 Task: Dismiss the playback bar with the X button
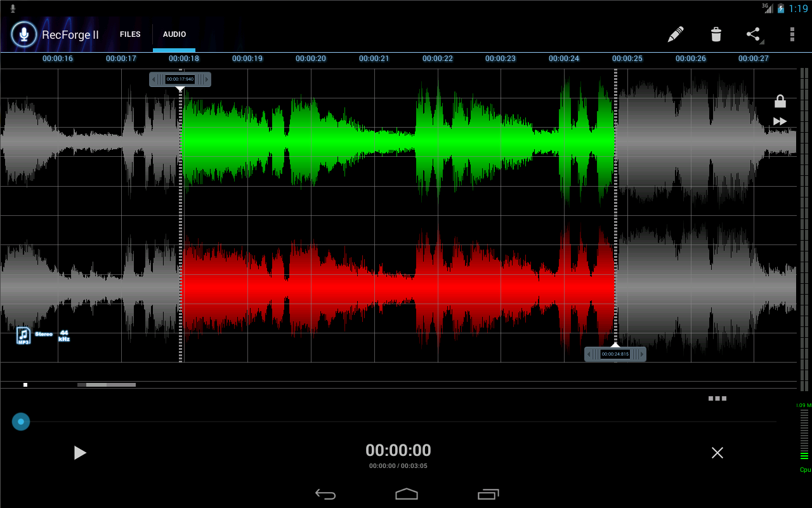[717, 453]
